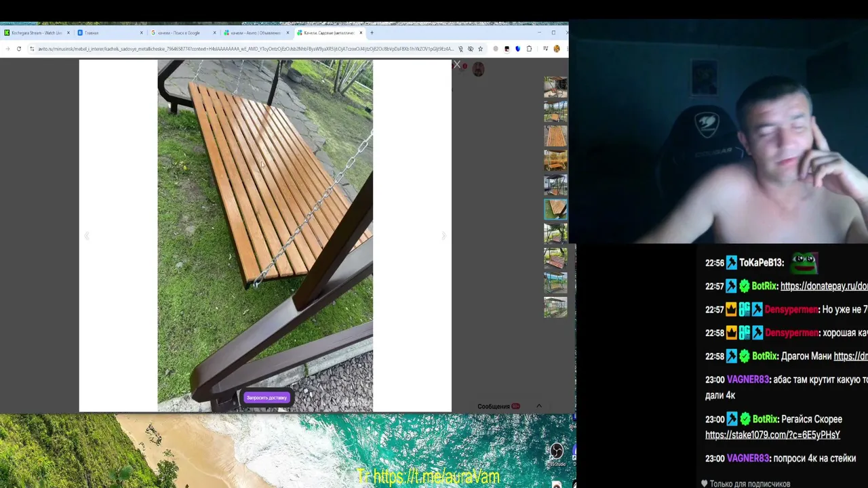Open the Avito user avatar menu

pos(478,70)
